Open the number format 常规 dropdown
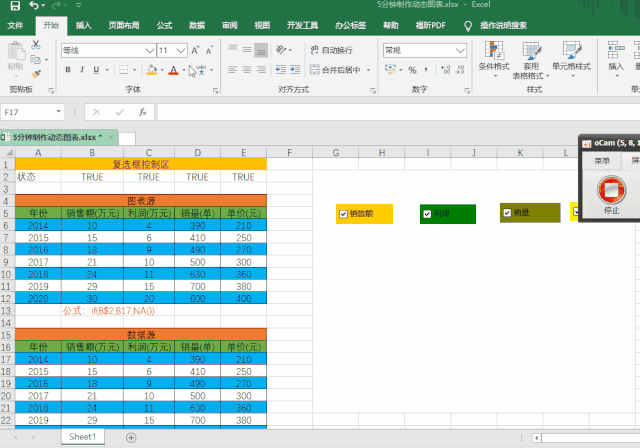Image resolution: width=640 pixels, height=448 pixels. coord(460,50)
